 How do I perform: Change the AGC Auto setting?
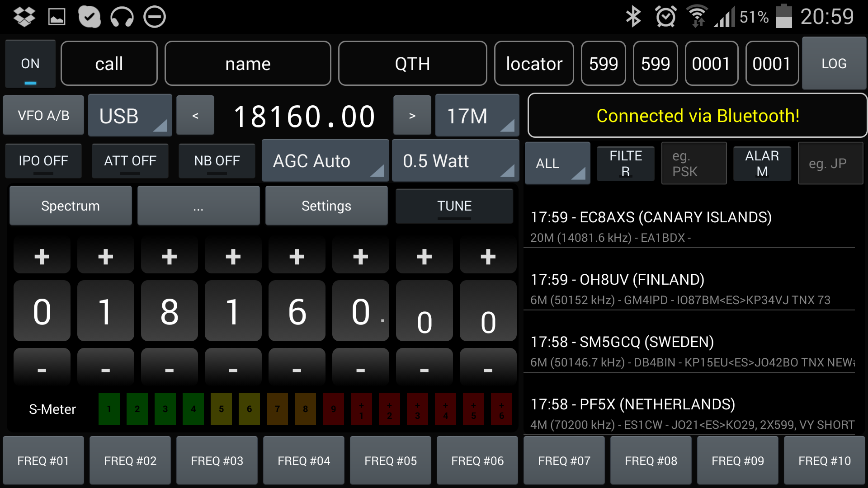325,161
